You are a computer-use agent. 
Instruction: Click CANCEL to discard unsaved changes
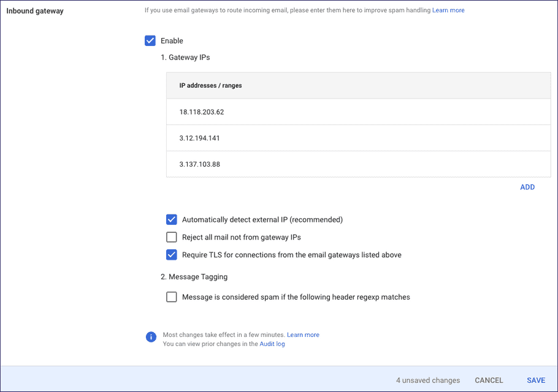[x=489, y=380]
